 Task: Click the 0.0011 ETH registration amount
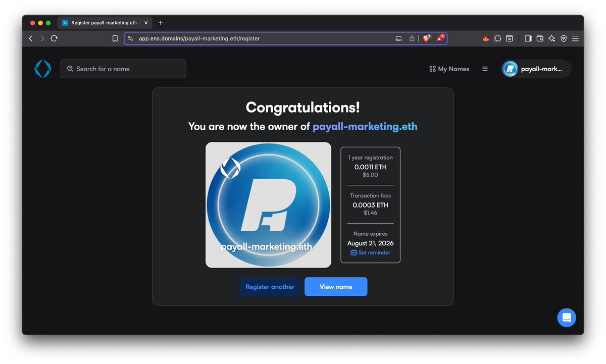click(x=371, y=167)
